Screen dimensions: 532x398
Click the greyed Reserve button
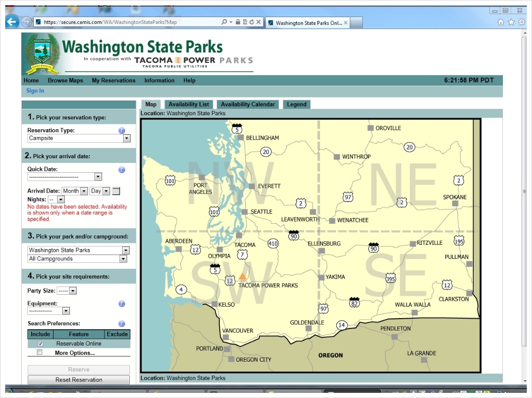click(x=79, y=369)
